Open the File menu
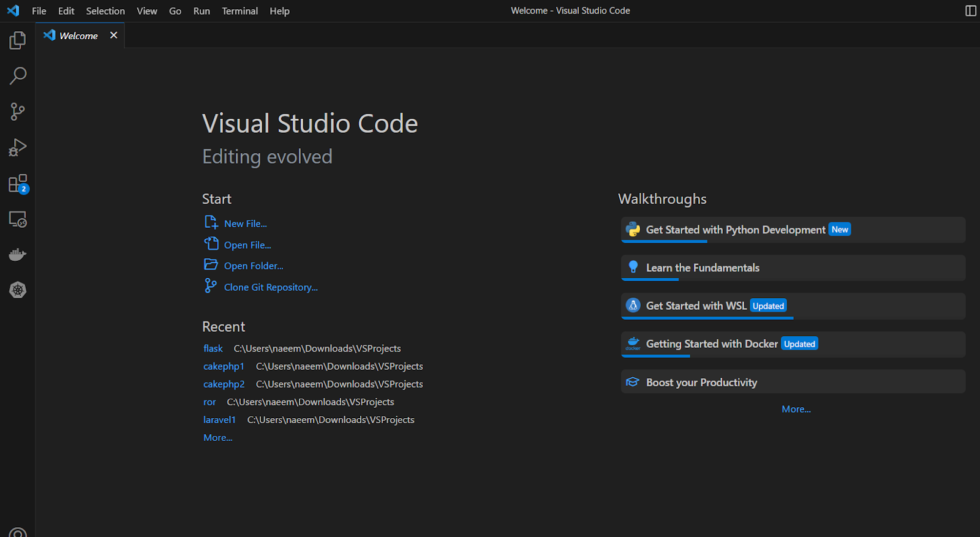This screenshot has height=537, width=980. (39, 11)
